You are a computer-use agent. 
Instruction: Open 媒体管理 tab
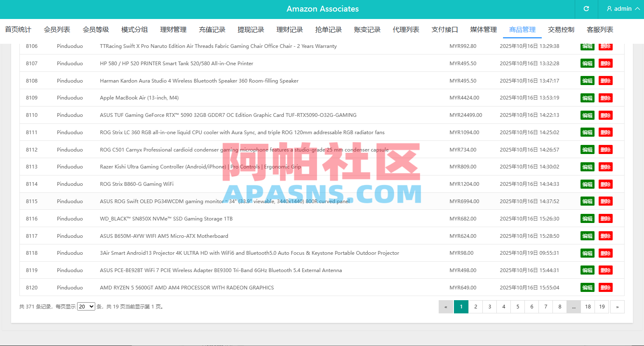(x=484, y=30)
